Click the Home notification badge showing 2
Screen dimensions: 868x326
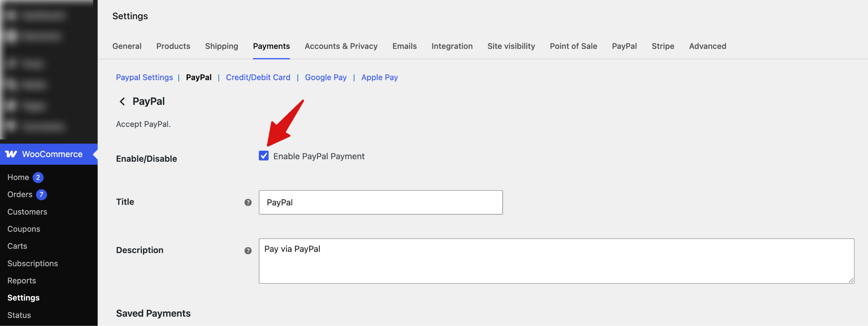38,177
